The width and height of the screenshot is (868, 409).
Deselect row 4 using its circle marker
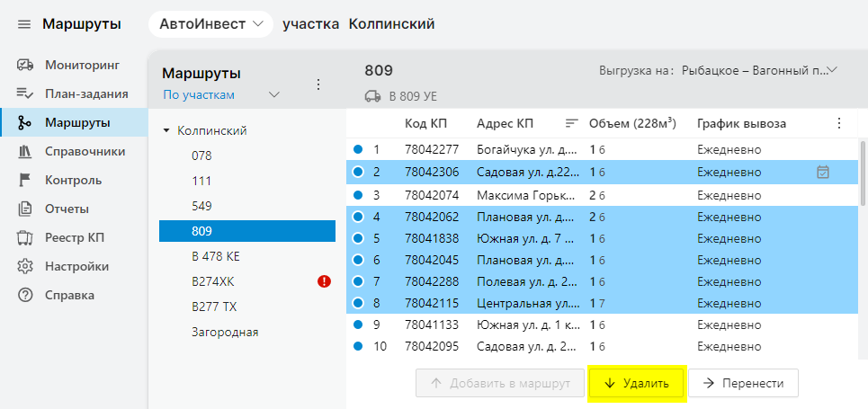pos(358,217)
